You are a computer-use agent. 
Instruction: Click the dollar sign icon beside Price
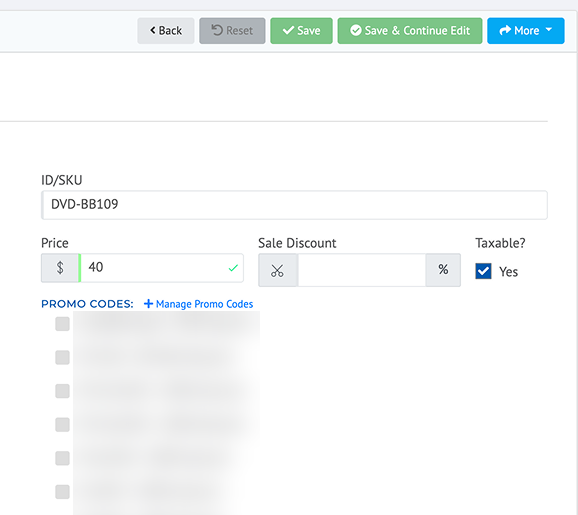pos(60,268)
